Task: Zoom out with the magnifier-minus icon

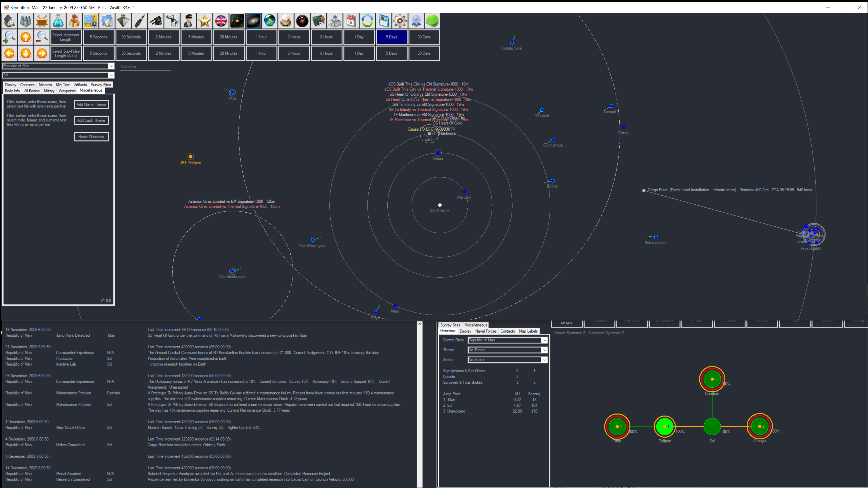Action: click(x=42, y=37)
